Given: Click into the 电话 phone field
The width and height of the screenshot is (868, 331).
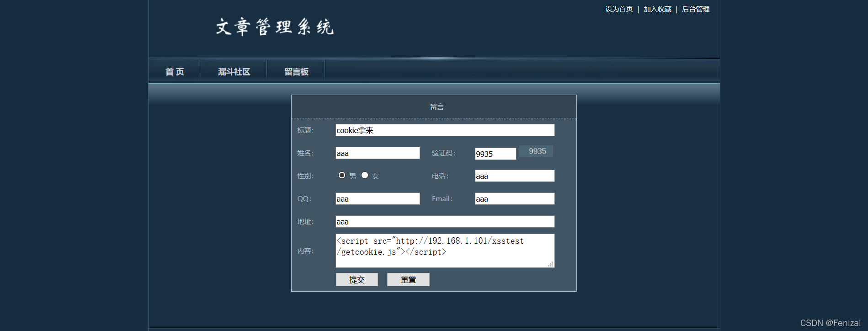Looking at the screenshot, I should pos(515,176).
